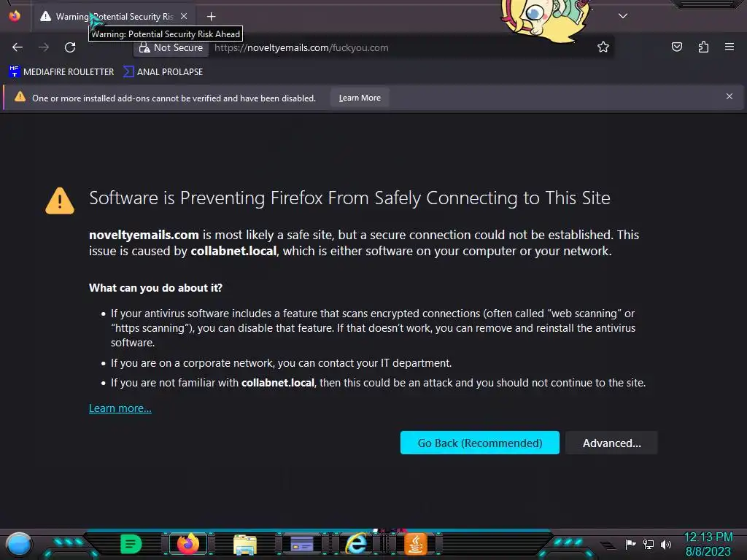
Task: Click the corporate network IT department bullet
Action: click(281, 363)
